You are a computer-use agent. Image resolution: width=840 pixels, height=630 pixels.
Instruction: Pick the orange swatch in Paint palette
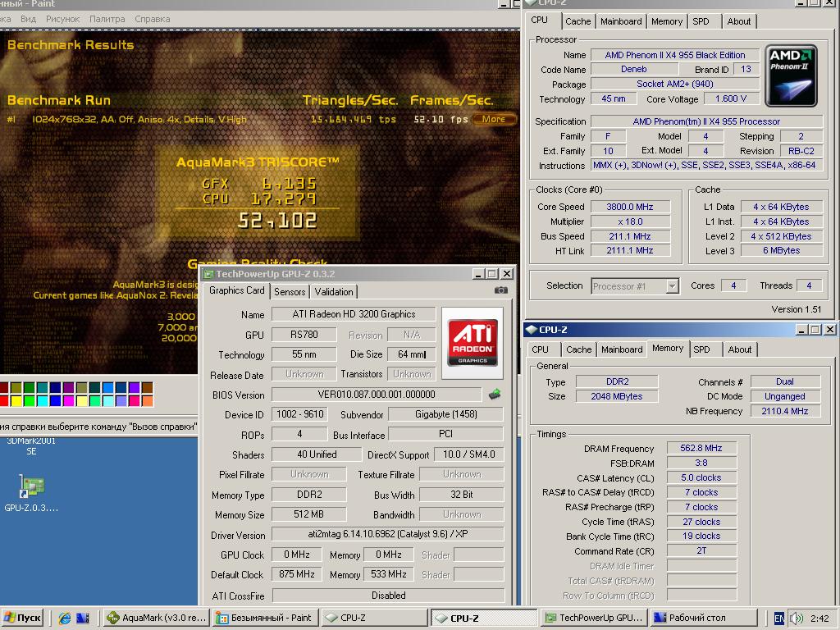pyautogui.click(x=148, y=400)
